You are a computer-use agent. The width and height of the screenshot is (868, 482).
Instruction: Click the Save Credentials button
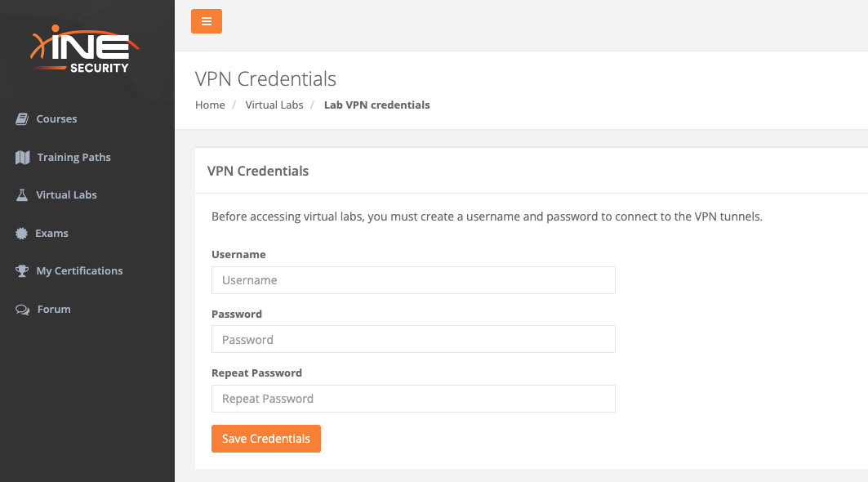(x=265, y=439)
